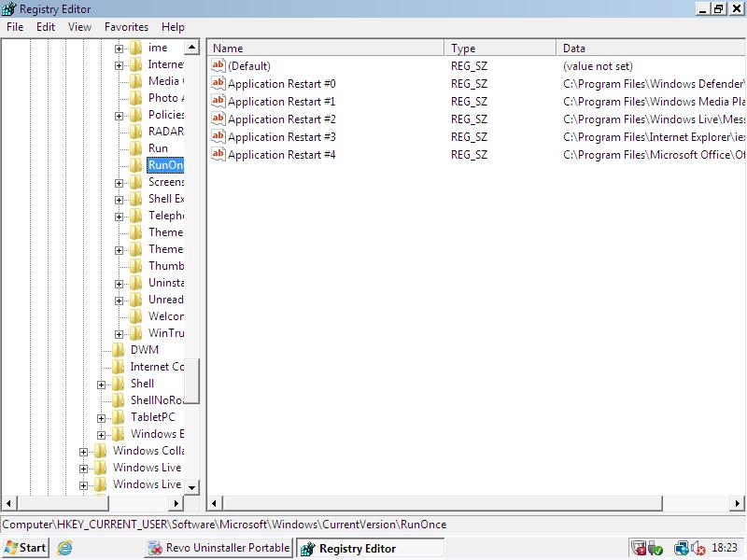
Task: Open the File menu
Action: 15,27
